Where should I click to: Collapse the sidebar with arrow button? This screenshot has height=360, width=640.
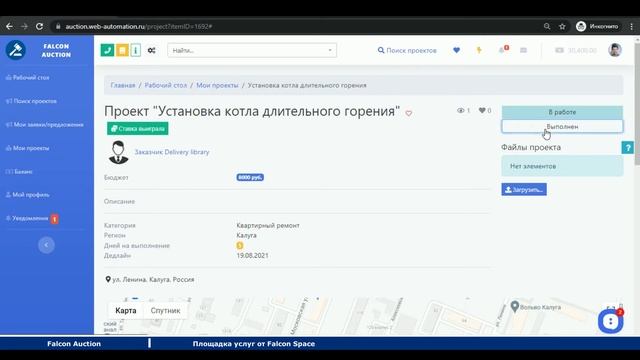click(x=46, y=245)
